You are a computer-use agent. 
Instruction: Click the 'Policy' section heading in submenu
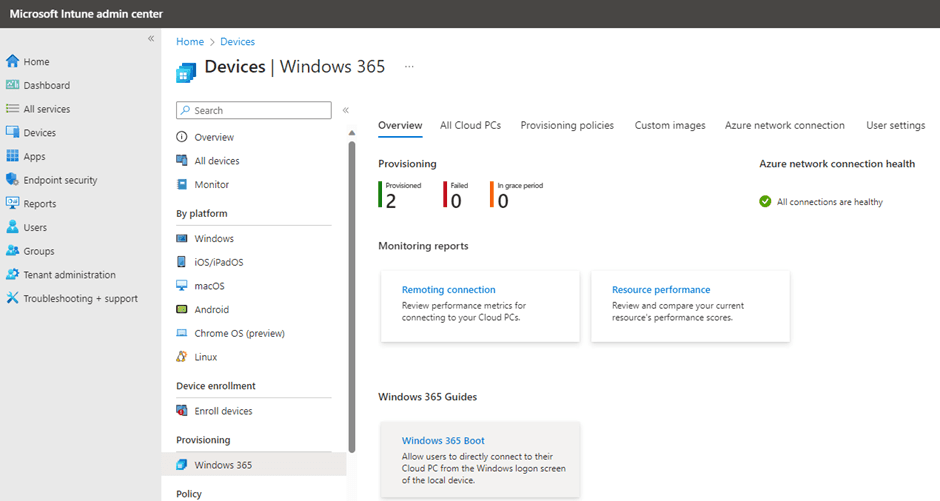click(189, 494)
